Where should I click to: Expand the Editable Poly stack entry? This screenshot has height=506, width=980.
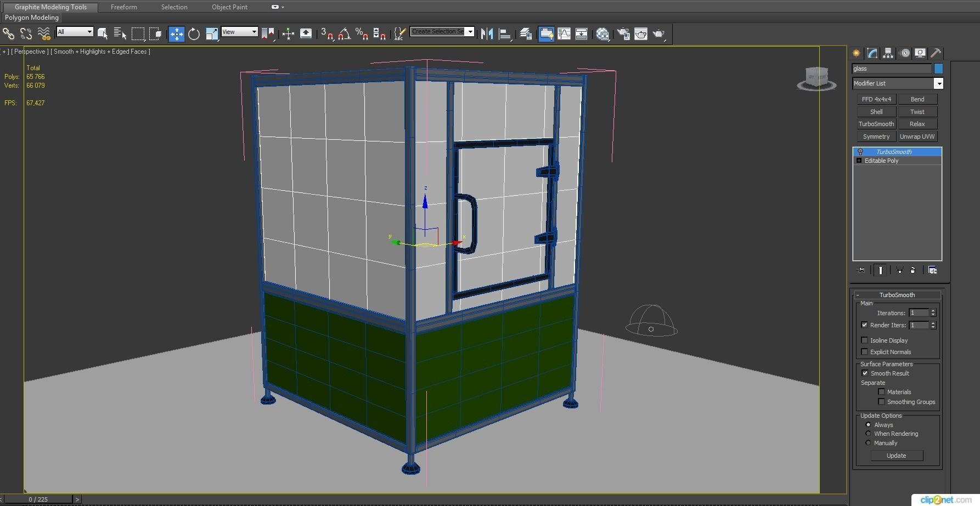tap(859, 161)
